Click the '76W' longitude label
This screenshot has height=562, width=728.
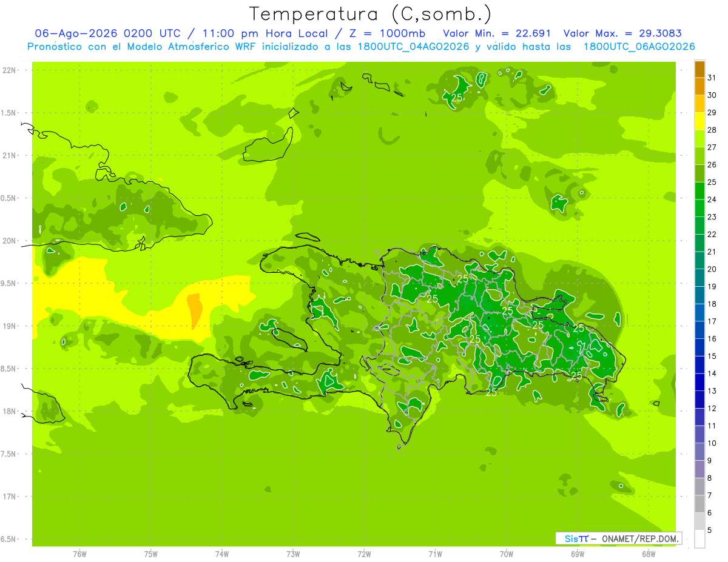79,555
